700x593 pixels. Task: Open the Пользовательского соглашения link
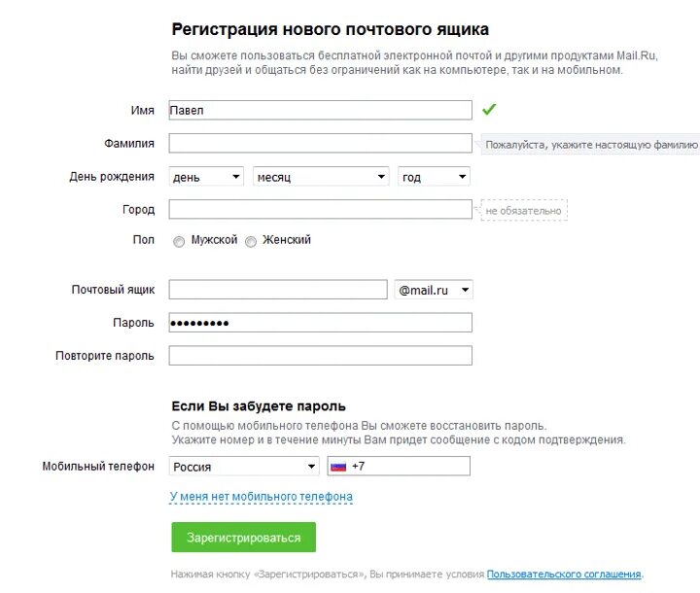pyautogui.click(x=564, y=575)
